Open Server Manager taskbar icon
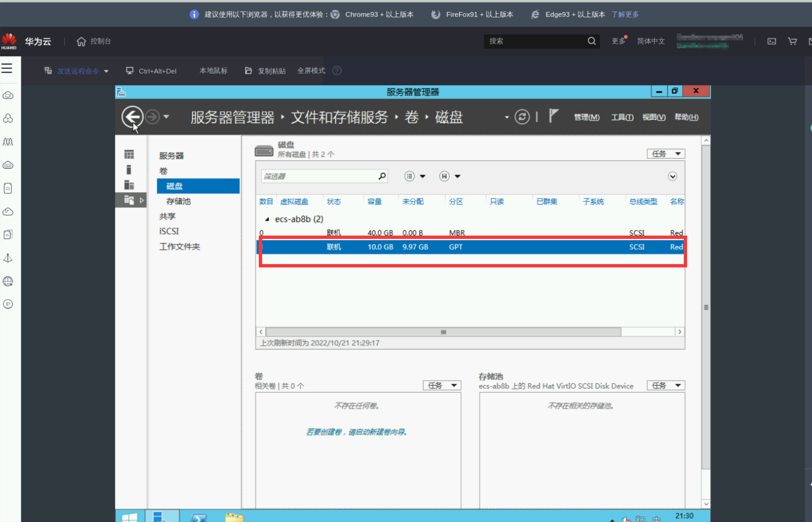The height and width of the screenshot is (522, 812). click(162, 516)
